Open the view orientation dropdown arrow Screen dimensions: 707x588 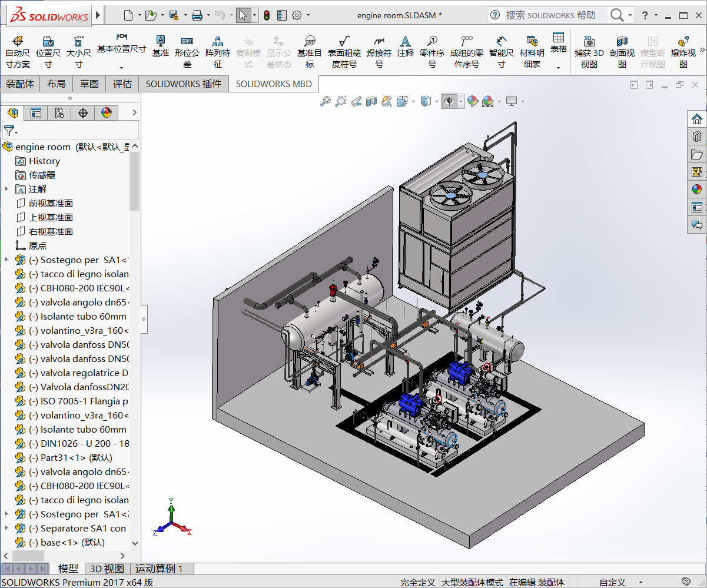click(x=413, y=101)
